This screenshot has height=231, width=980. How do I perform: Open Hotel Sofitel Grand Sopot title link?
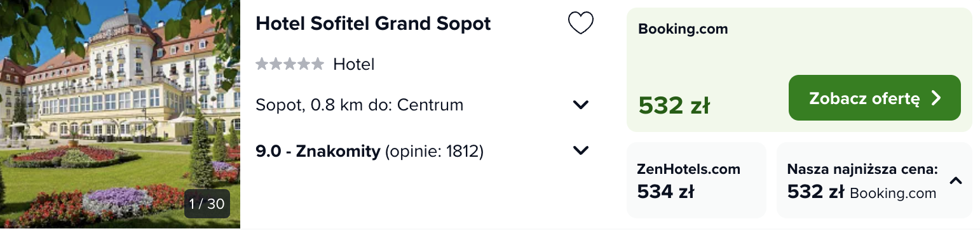point(373,23)
